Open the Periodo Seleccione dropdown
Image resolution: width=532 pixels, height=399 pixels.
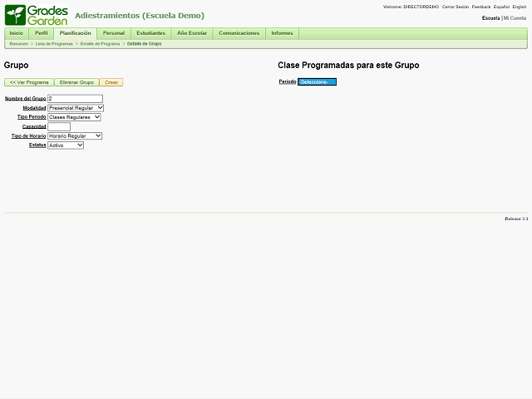pyautogui.click(x=317, y=81)
